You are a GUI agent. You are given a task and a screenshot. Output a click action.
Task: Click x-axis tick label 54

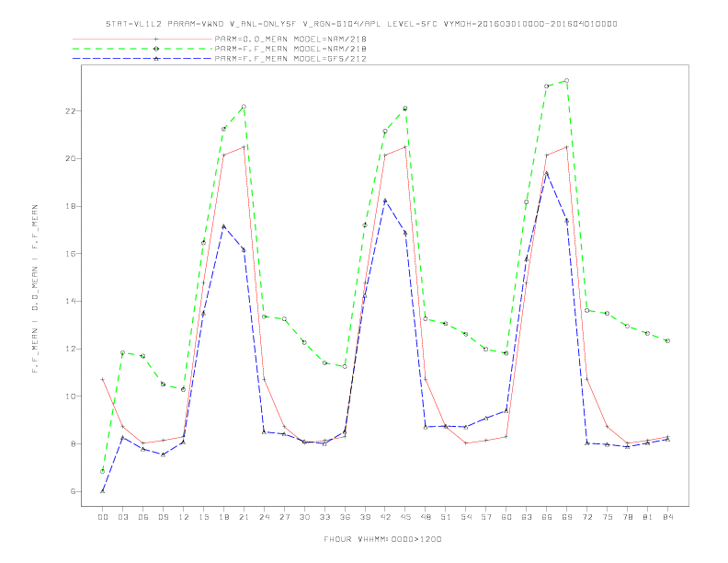pos(466,517)
